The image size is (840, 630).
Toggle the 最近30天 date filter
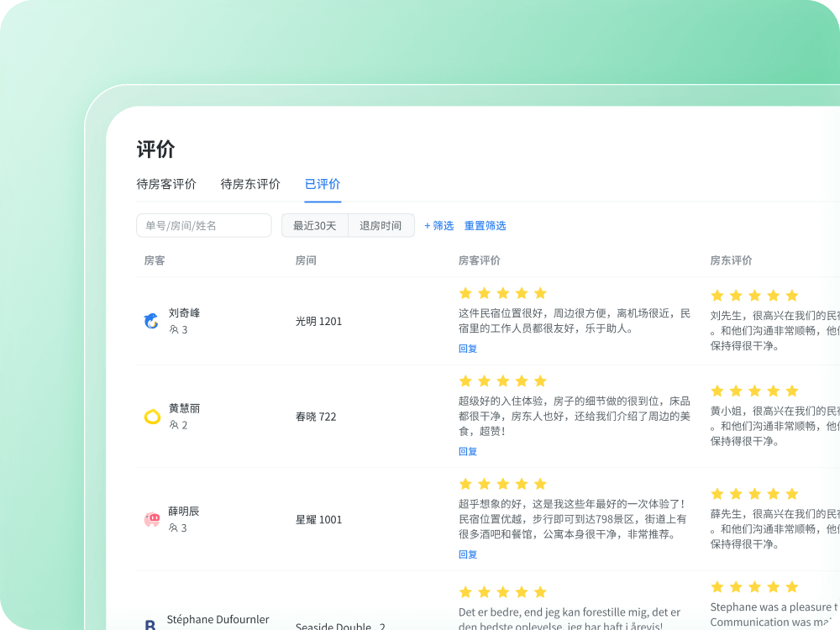314,225
